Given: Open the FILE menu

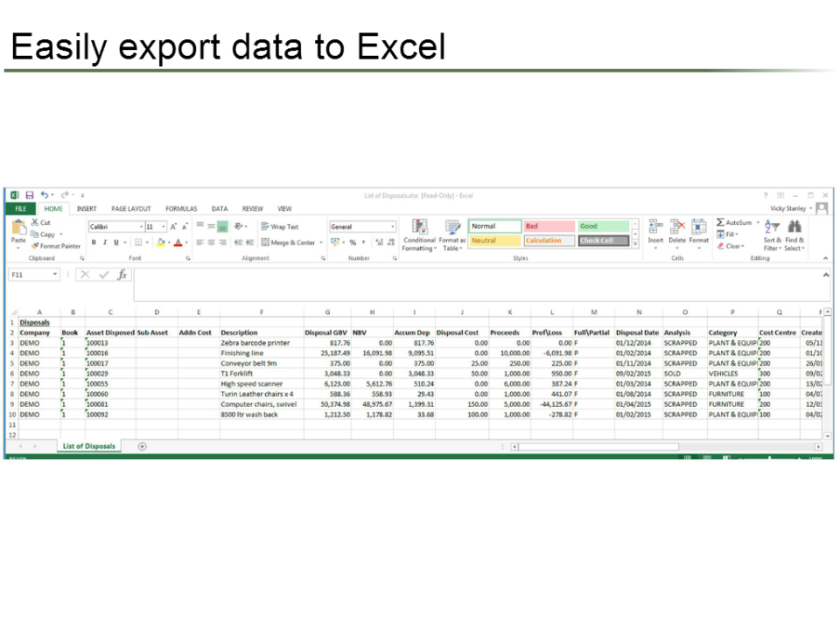Looking at the screenshot, I should (x=22, y=208).
